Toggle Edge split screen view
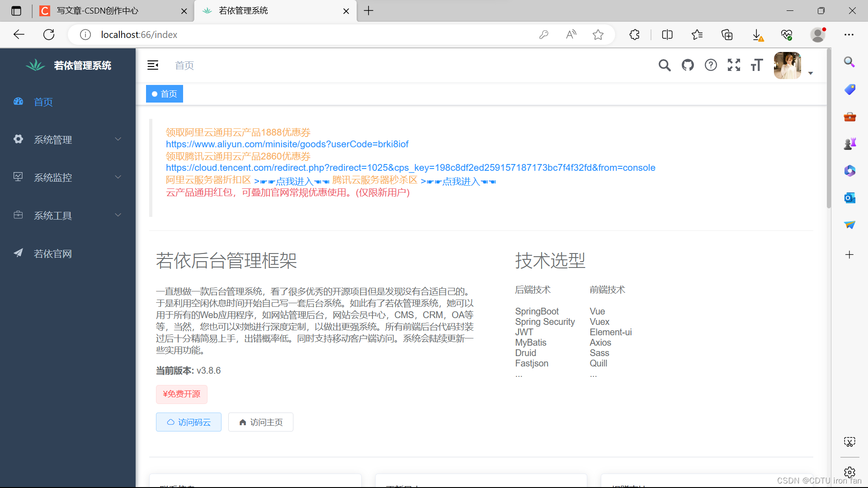 point(667,34)
